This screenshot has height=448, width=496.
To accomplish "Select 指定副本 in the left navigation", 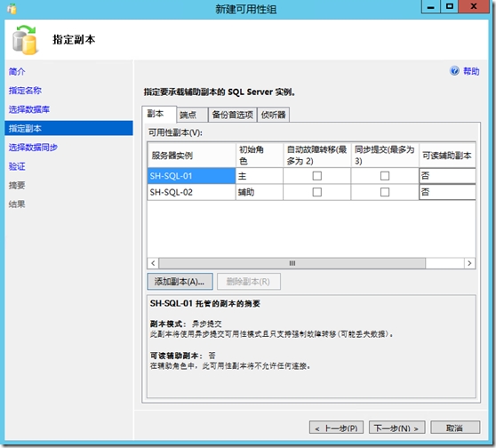I will click(68, 128).
